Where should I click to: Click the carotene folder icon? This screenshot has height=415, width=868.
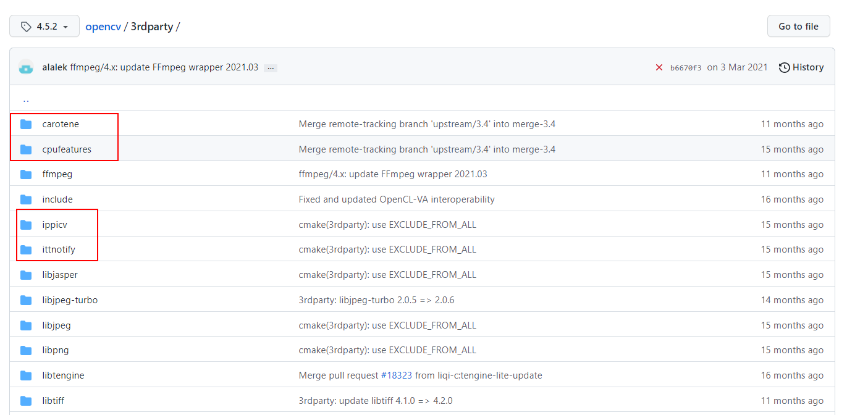26,124
